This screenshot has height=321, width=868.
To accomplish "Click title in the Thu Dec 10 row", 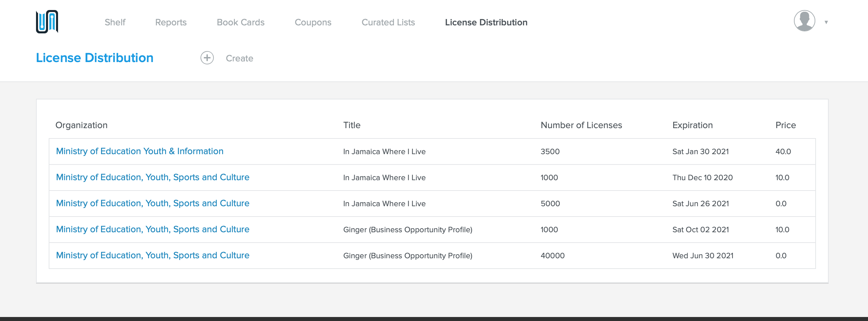I will pyautogui.click(x=384, y=178).
